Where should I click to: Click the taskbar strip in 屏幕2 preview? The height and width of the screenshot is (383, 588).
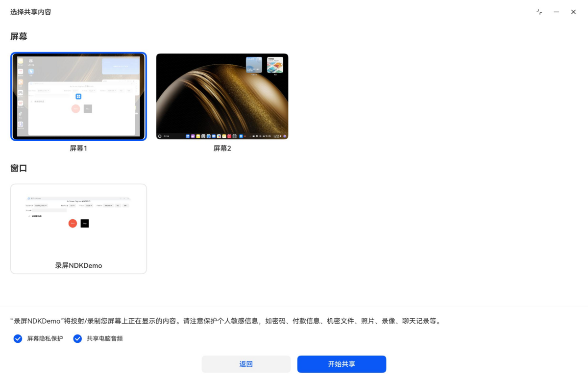pyautogui.click(x=222, y=136)
